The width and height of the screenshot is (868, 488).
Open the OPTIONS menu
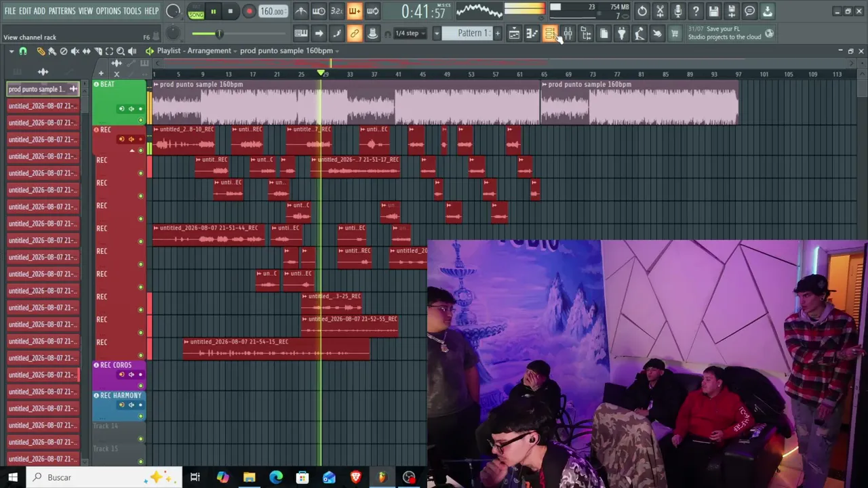(x=108, y=11)
